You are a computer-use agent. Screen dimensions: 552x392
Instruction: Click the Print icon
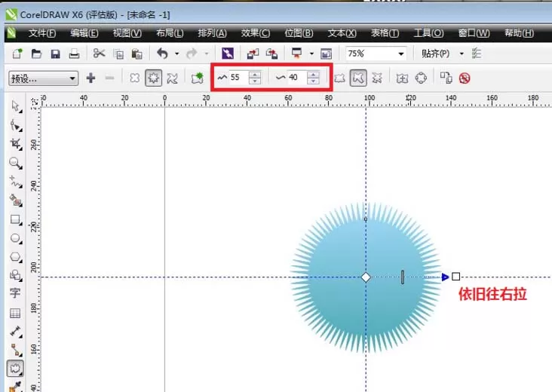74,54
